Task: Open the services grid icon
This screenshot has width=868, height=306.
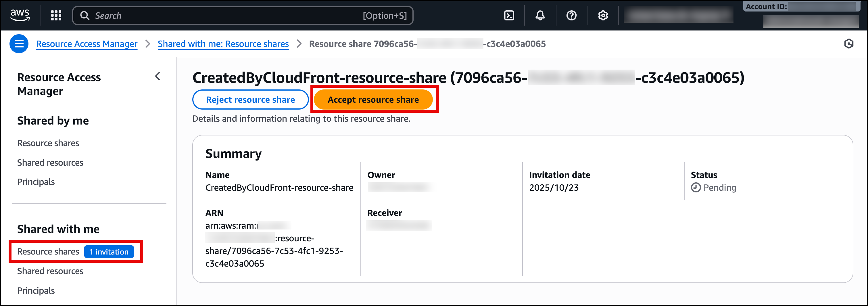Action: (x=56, y=16)
